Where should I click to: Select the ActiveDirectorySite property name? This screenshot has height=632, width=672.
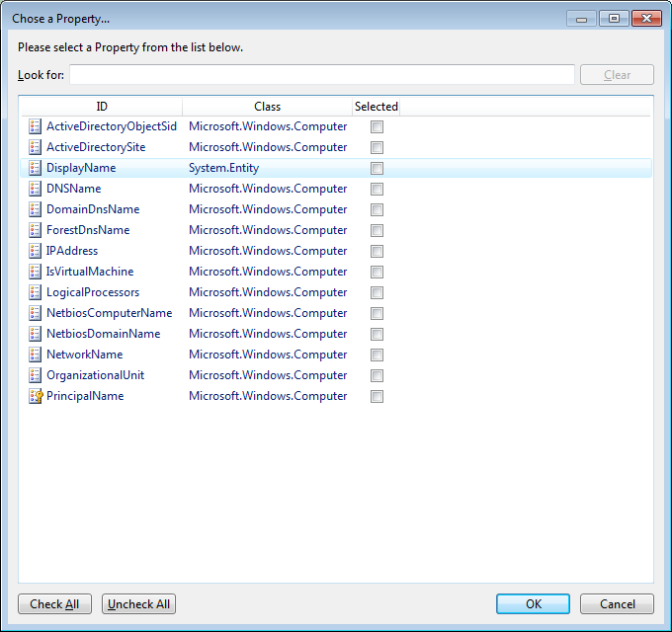(96, 147)
